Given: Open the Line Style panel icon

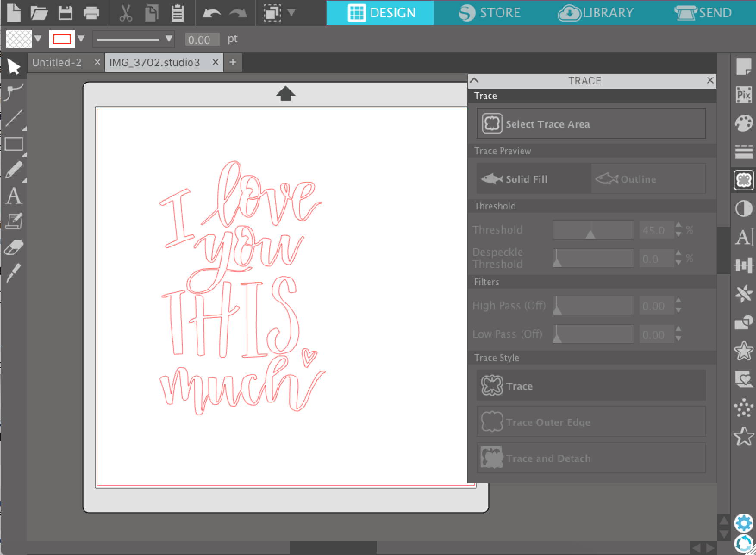Looking at the screenshot, I should 744,152.
